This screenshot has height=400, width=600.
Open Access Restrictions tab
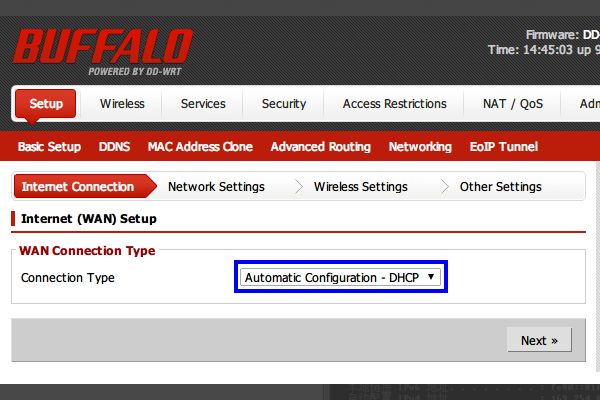394,104
